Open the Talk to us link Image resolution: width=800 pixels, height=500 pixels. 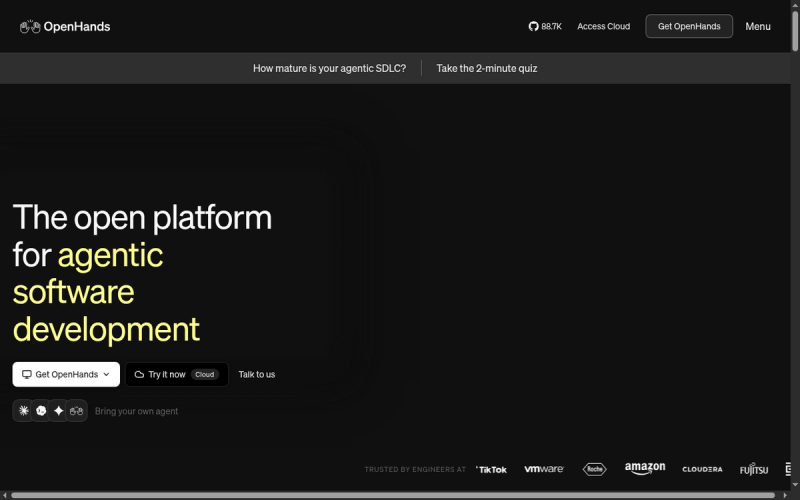click(x=257, y=374)
